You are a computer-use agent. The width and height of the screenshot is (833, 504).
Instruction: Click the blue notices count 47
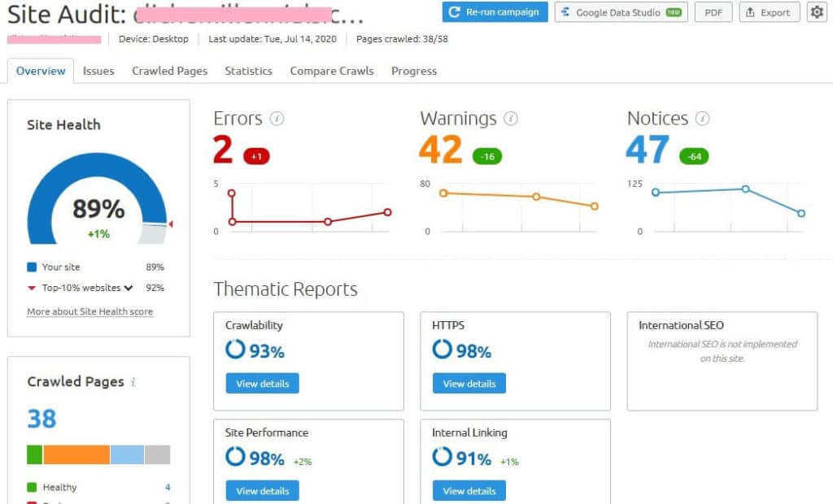tap(647, 150)
